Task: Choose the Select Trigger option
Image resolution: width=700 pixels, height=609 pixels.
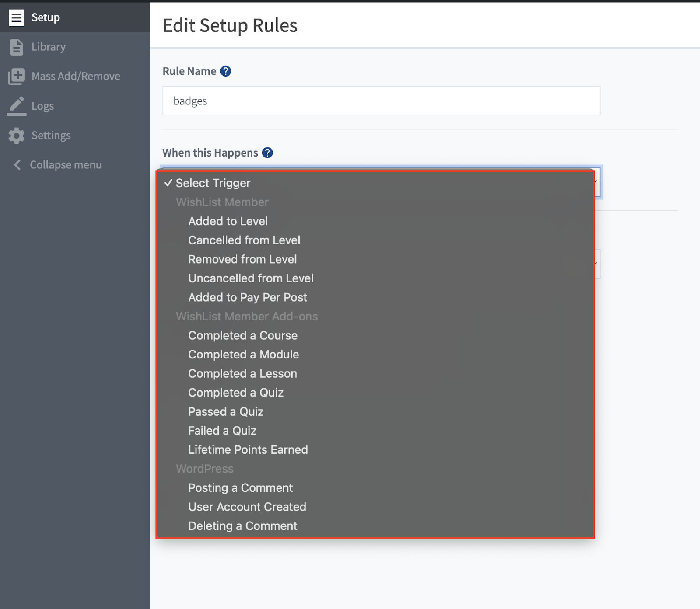Action: (375, 183)
